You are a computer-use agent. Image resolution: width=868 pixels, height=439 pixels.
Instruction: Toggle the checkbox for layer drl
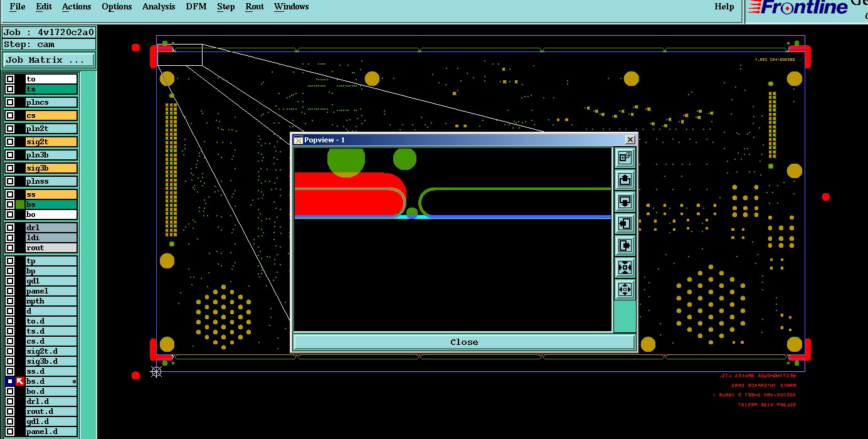tap(10, 228)
